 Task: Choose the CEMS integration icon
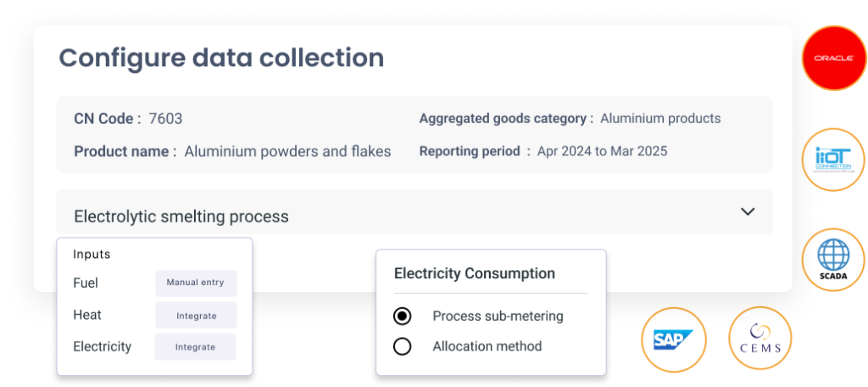(x=760, y=339)
